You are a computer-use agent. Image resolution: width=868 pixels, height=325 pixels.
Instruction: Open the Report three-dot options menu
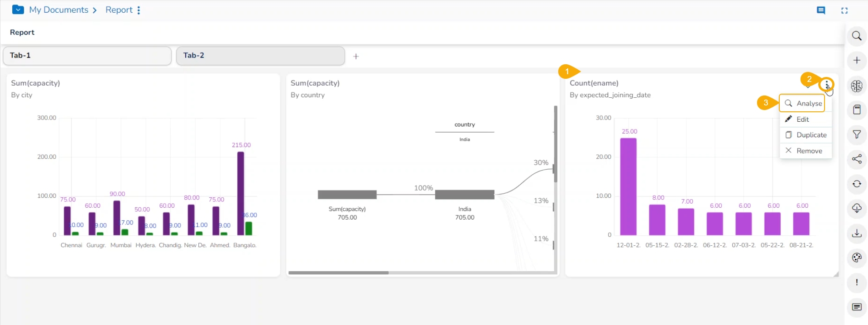[x=139, y=10]
